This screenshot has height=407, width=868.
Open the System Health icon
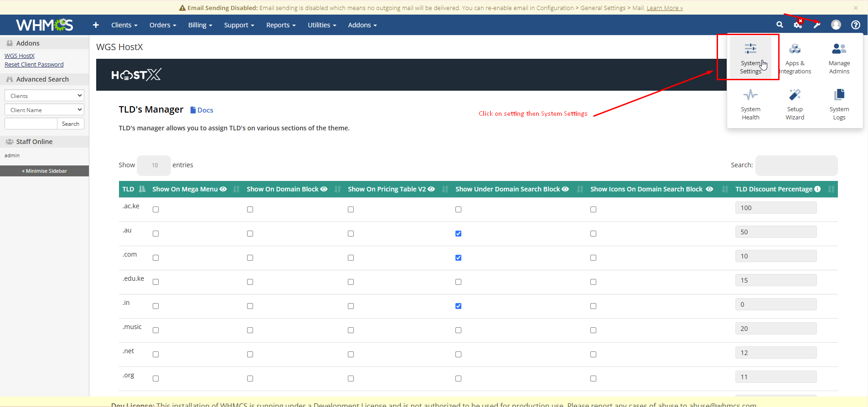coord(750,103)
